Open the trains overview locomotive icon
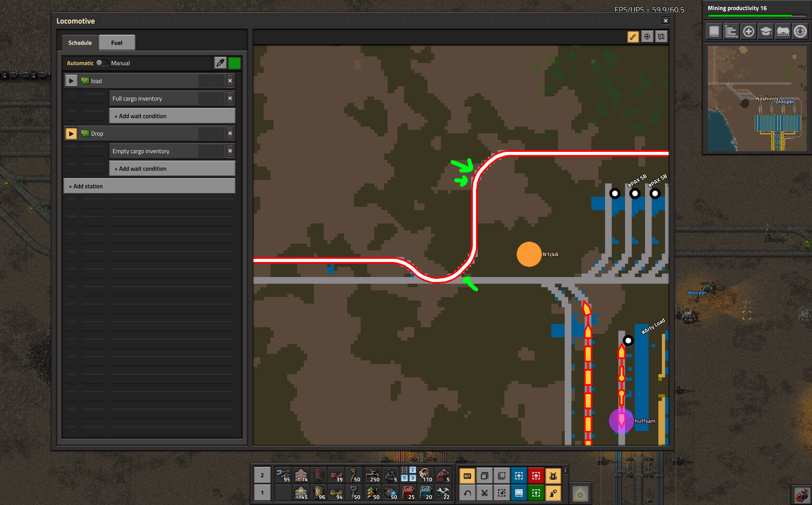This screenshot has width=812, height=505. [783, 32]
